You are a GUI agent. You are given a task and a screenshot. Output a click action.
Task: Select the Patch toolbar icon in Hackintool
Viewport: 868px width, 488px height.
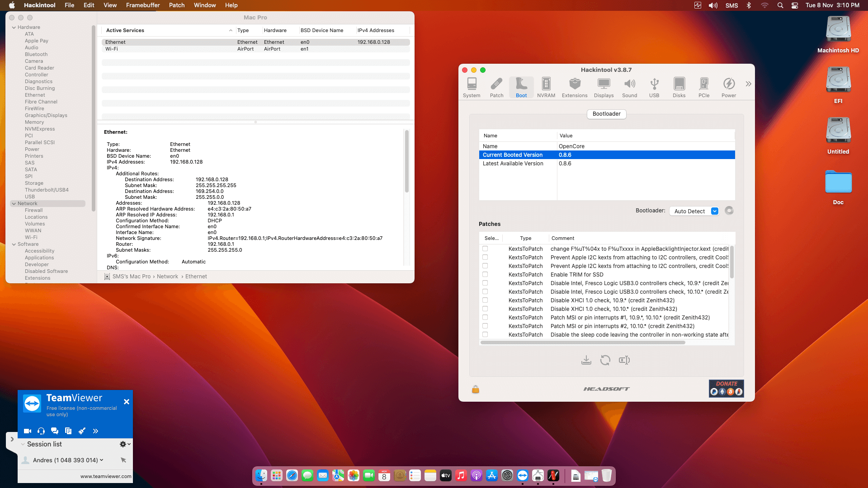click(x=496, y=87)
